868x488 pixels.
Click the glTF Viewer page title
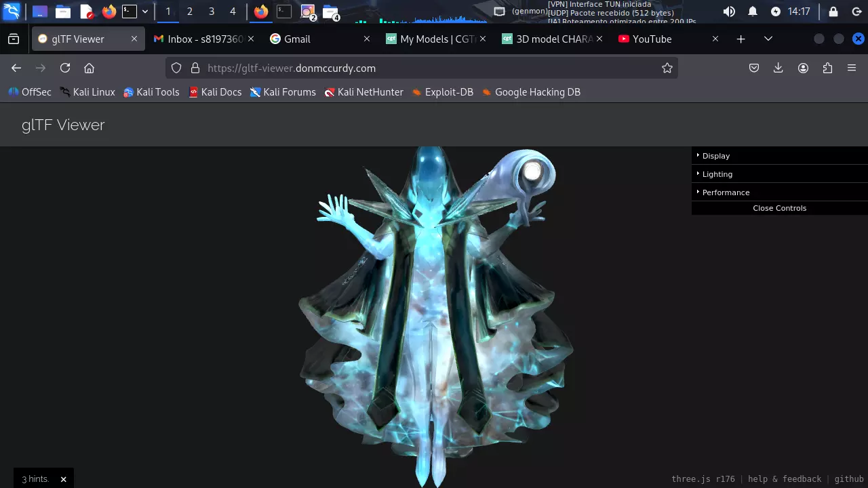[x=63, y=125]
